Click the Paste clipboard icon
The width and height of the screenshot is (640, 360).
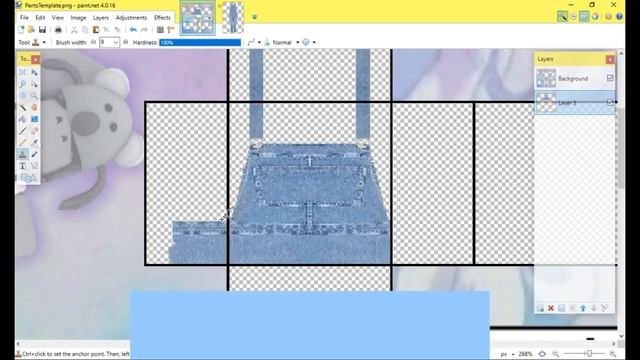coord(96,30)
